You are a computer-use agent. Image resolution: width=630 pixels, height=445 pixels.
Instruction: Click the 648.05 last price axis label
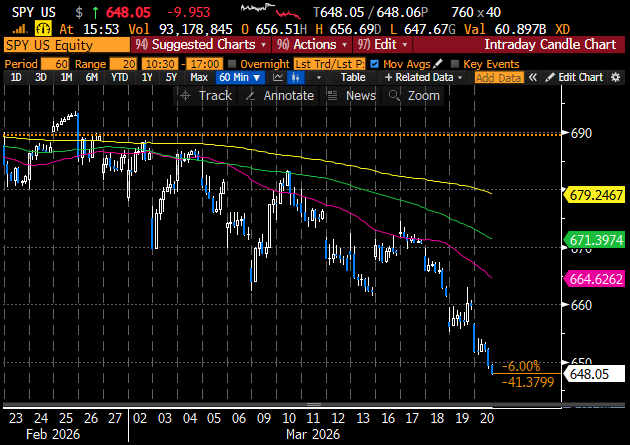pos(595,374)
